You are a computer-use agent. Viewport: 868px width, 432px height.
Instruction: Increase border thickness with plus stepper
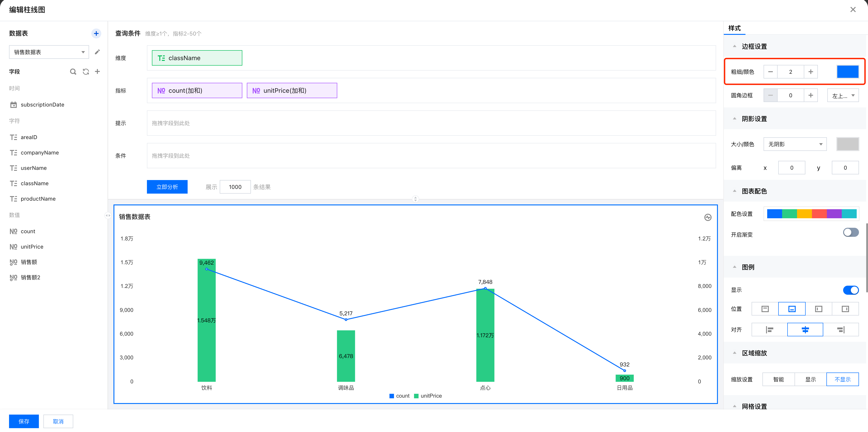810,72
